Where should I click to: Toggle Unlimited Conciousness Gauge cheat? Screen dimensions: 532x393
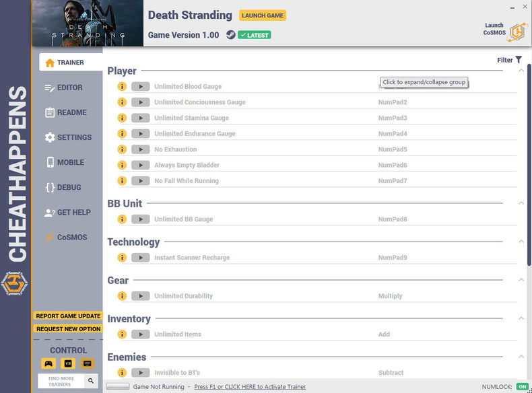coord(141,102)
